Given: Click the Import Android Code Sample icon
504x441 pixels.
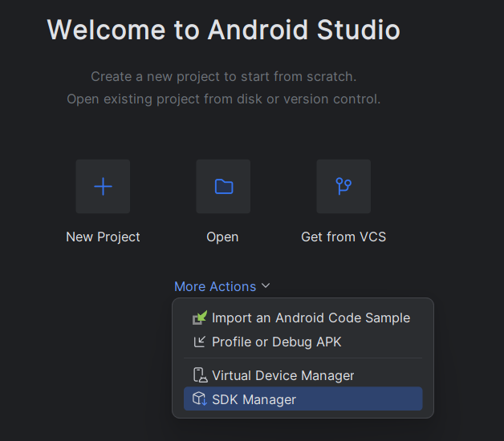Looking at the screenshot, I should (200, 318).
